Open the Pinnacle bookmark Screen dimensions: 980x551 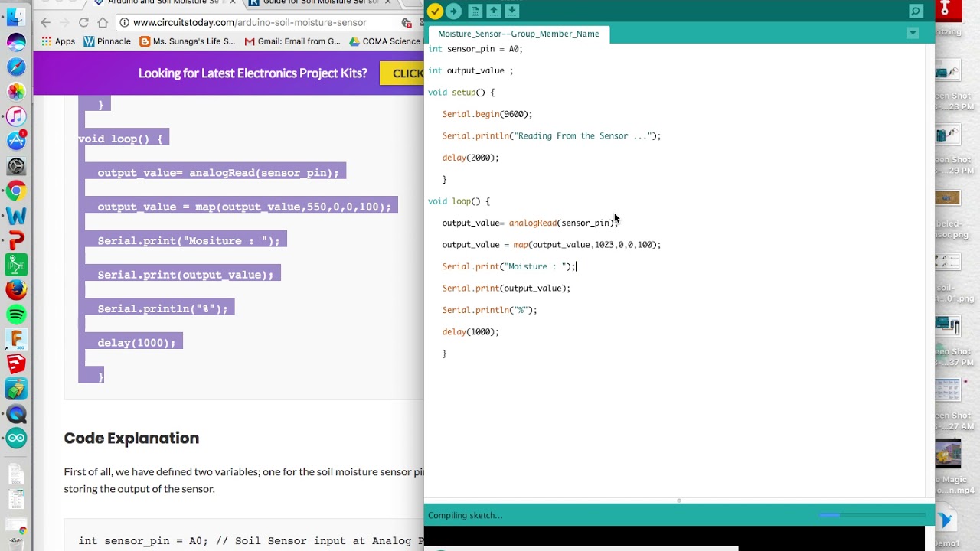107,41
